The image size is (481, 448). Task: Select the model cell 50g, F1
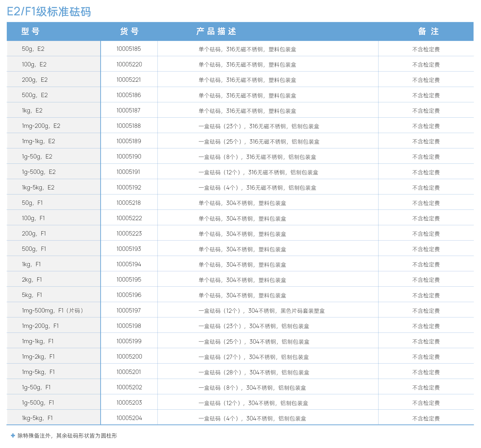33,203
